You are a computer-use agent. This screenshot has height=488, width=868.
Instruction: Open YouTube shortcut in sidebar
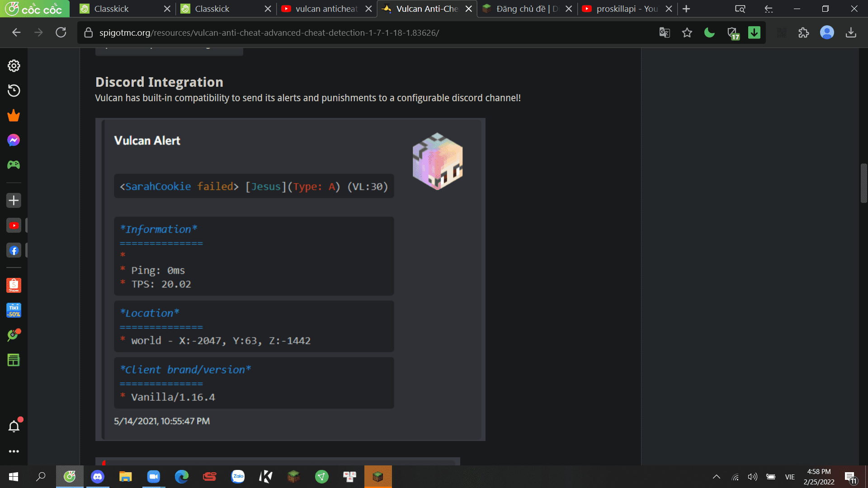(x=14, y=225)
